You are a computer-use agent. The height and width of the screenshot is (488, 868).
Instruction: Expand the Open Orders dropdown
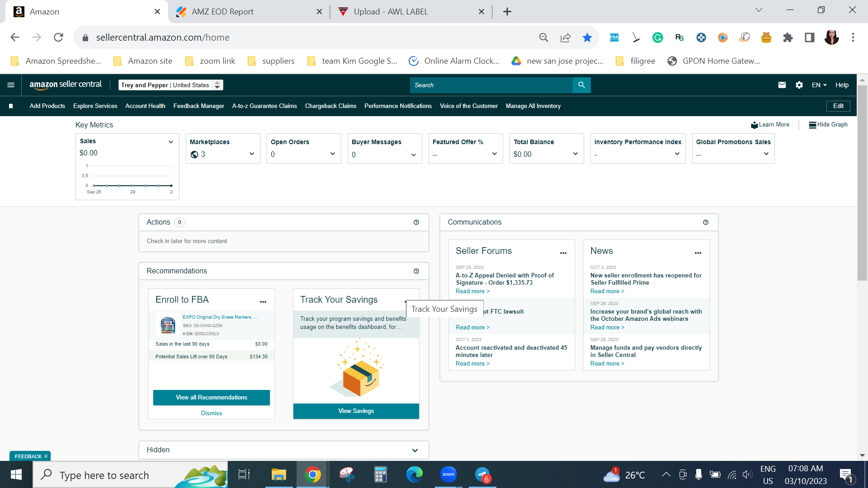point(333,154)
